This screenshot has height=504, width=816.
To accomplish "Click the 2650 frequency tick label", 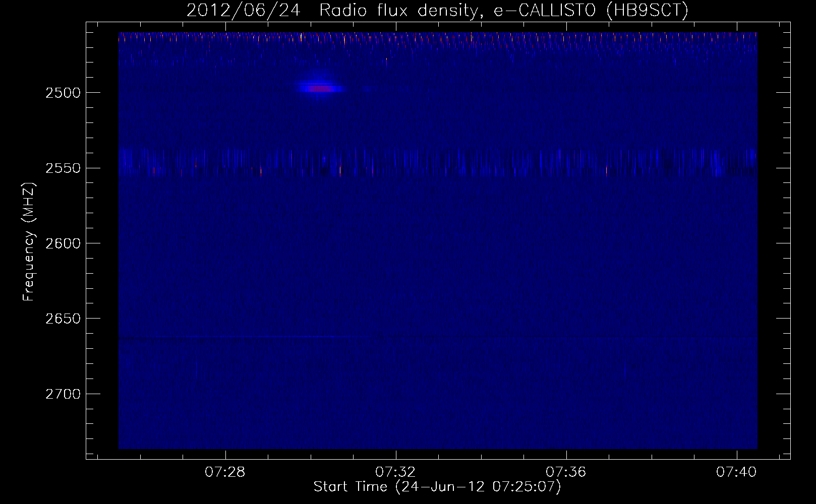I will click(63, 319).
